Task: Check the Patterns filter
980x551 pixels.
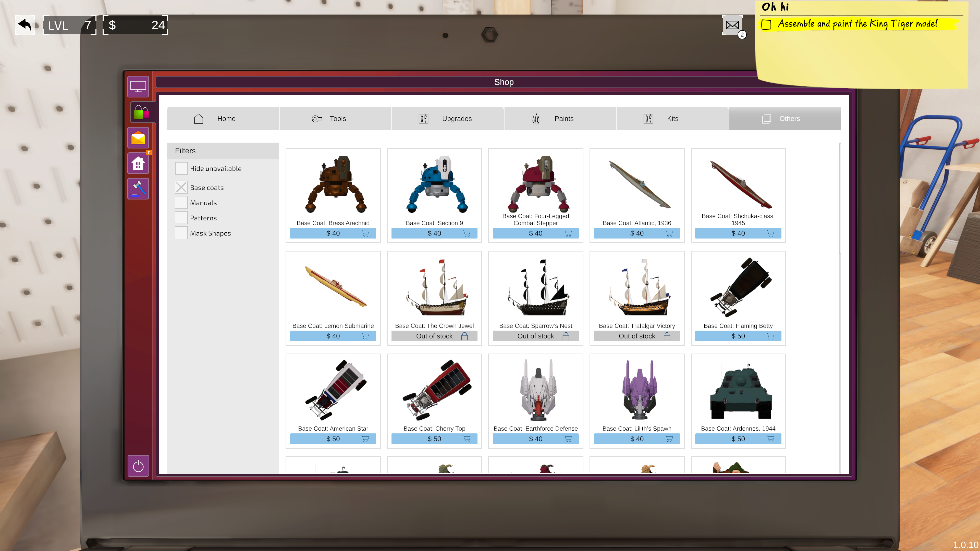Action: coord(181,218)
